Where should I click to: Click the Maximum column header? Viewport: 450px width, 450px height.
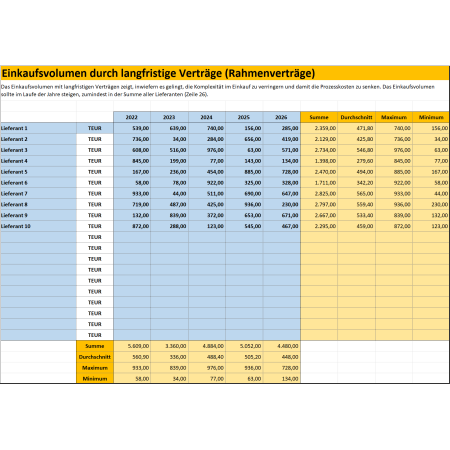394,117
